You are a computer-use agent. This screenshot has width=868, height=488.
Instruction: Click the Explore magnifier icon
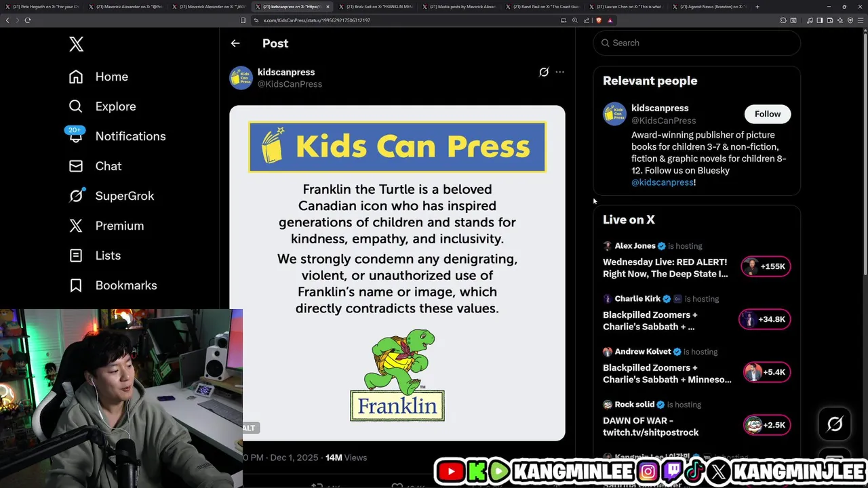(x=76, y=106)
